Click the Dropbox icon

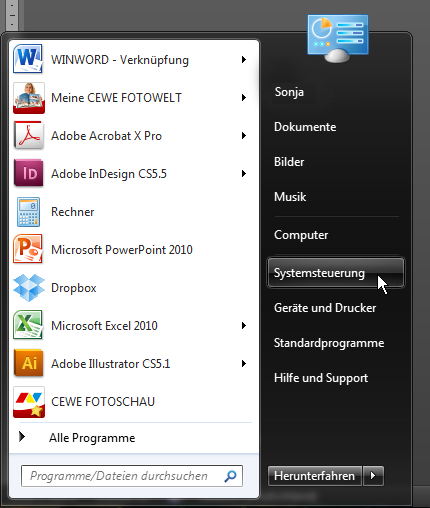pos(28,288)
